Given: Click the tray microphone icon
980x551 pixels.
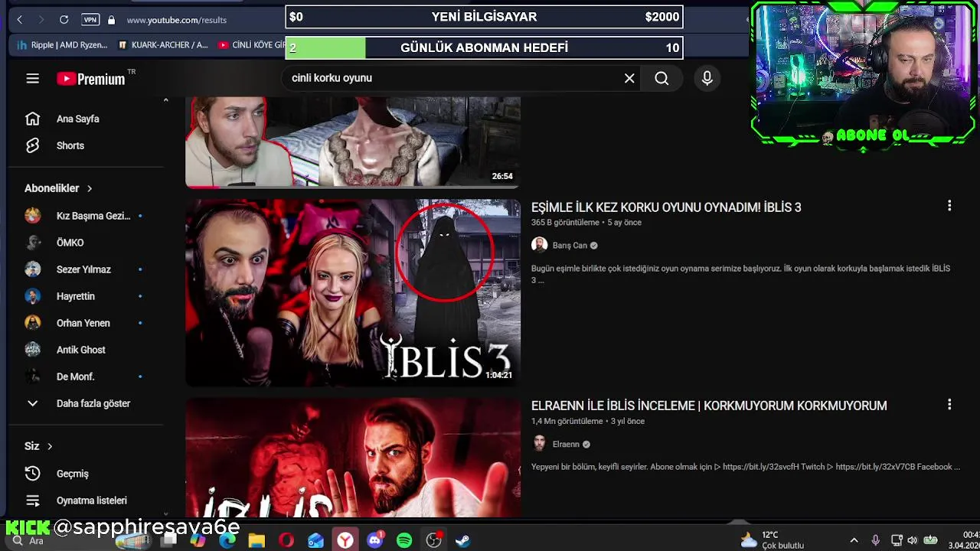Looking at the screenshot, I should tap(876, 540).
